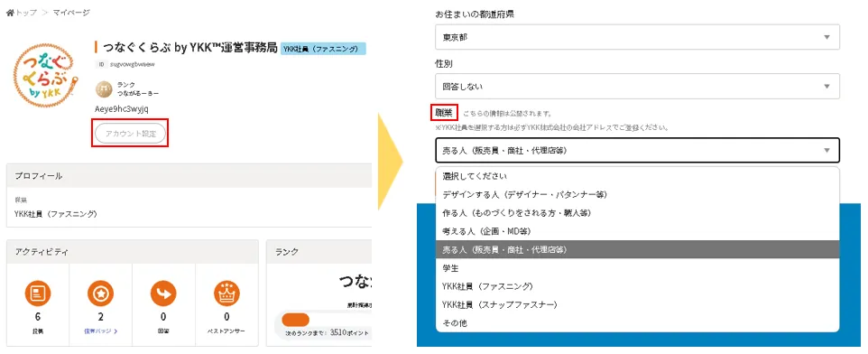Click the Aeye9hc3wyjq profile text
868x354 pixels.
coord(121,109)
